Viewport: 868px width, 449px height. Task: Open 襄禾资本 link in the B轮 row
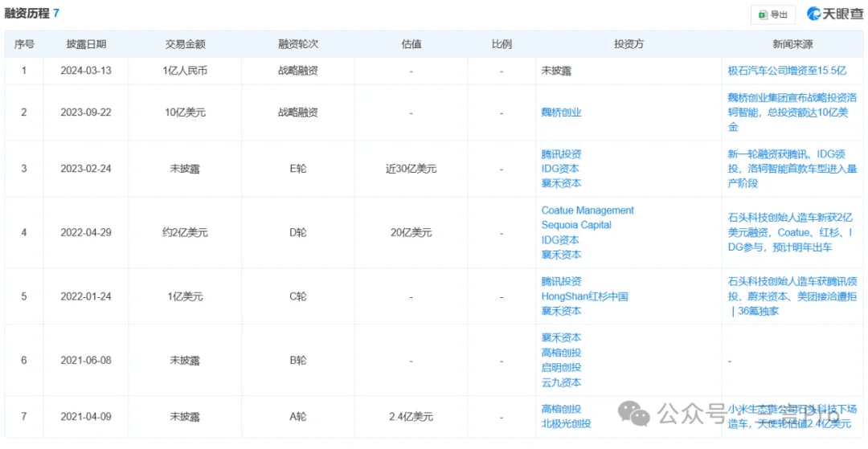coord(561,338)
